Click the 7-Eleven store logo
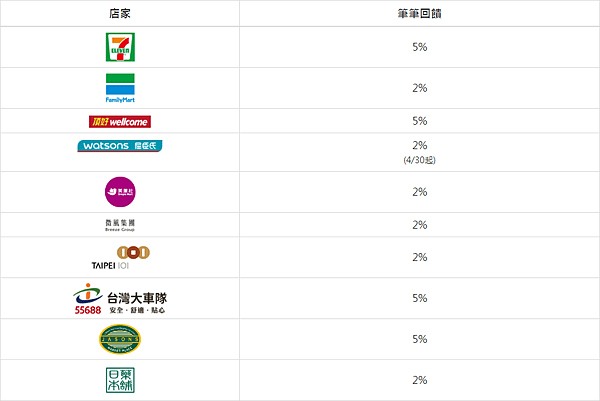Screen dimensions: 600x401 [120, 47]
